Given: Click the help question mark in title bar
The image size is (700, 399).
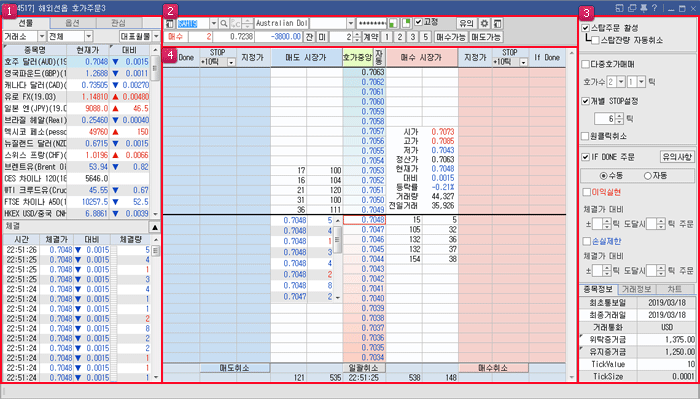Looking at the screenshot, I should click(654, 8).
